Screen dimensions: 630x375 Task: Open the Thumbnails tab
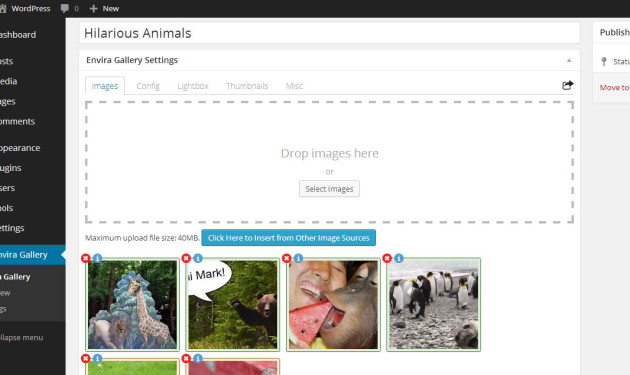tap(247, 86)
